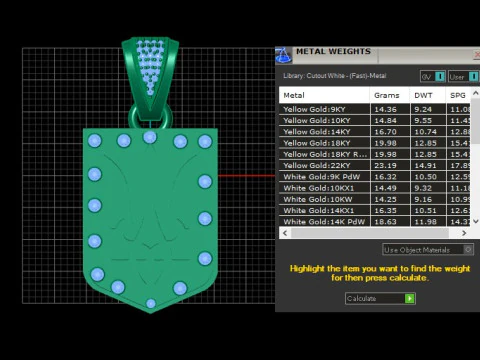This screenshot has width=480, height=360.
Task: Click the green Calculate arrow icon
Action: [409, 298]
